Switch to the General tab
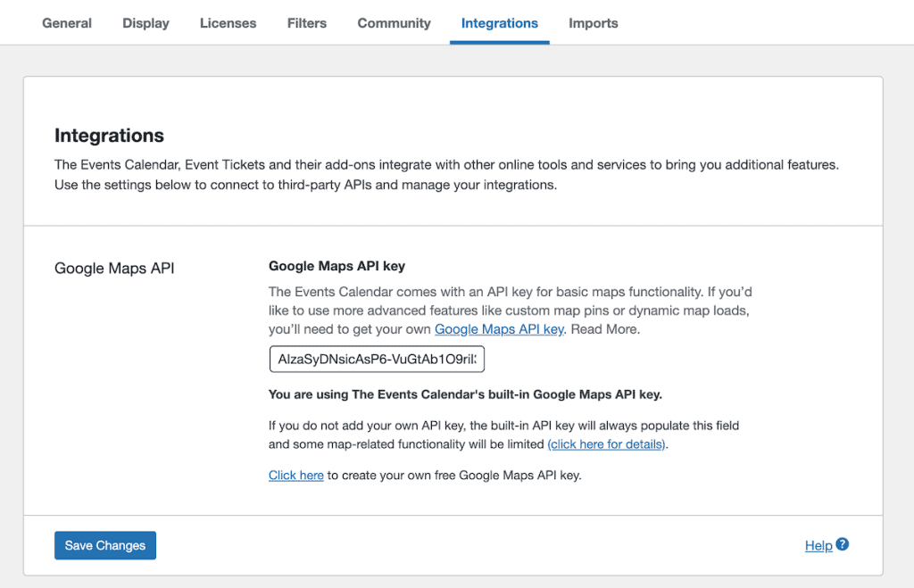Screen dimensions: 914x588 66,23
